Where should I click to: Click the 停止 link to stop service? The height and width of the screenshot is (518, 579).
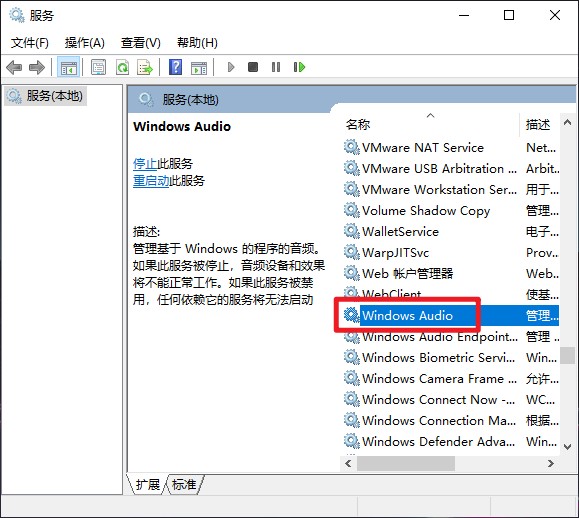pyautogui.click(x=145, y=164)
